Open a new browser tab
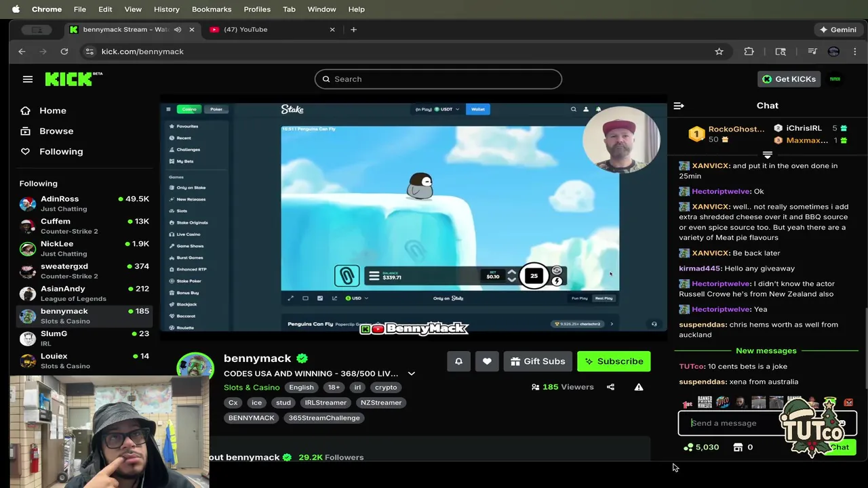This screenshot has height=488, width=868. coord(353,29)
